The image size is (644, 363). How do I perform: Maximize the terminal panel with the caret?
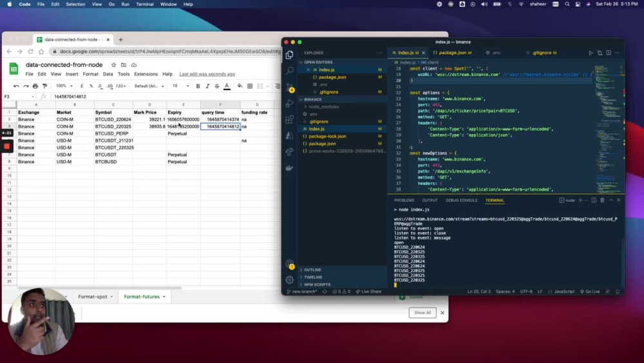(611, 201)
